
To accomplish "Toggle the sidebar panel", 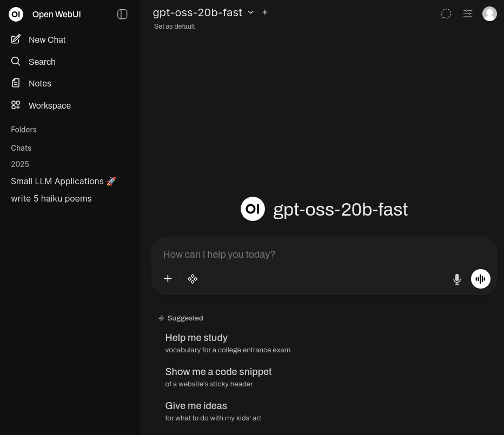I will point(122,14).
